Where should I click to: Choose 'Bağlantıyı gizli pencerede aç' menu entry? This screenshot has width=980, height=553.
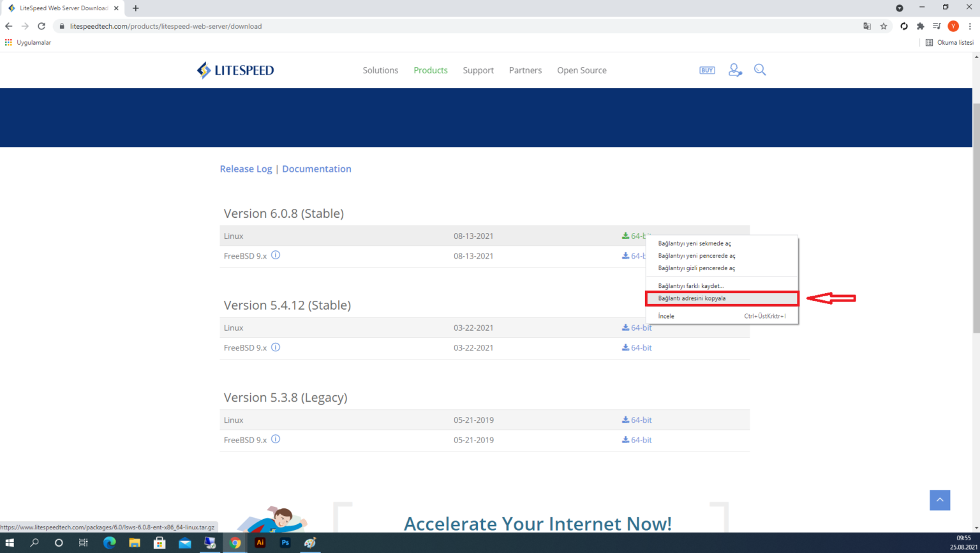(x=722, y=268)
